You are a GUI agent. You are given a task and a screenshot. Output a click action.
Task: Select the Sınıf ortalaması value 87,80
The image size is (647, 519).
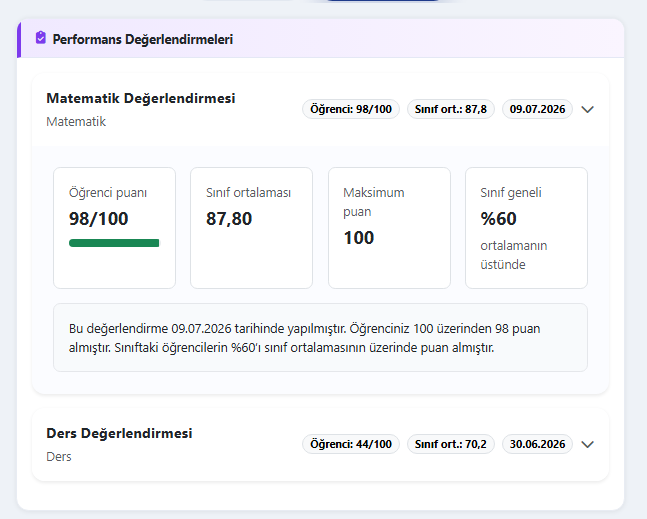[229, 219]
